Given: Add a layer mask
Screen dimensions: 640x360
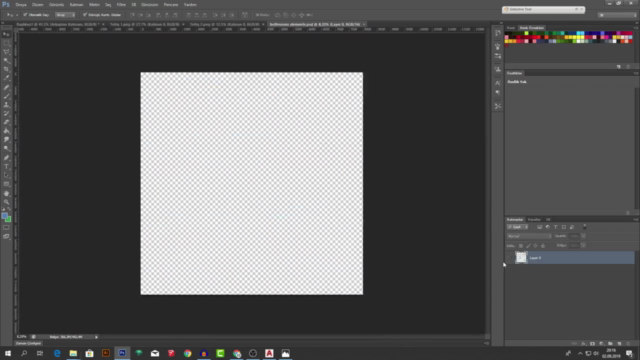Looking at the screenshot, I should (x=592, y=344).
